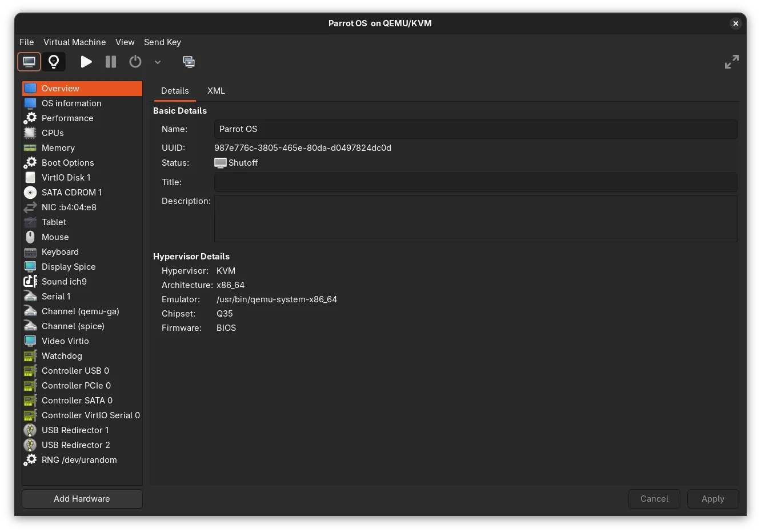
Task: Select the Sound ich9 device
Action: (82, 282)
